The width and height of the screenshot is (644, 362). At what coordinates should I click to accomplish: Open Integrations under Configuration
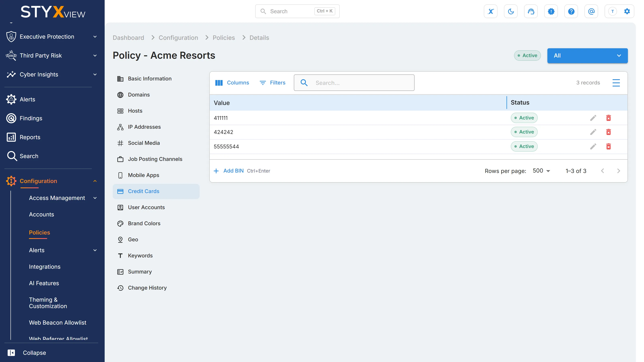44,266
